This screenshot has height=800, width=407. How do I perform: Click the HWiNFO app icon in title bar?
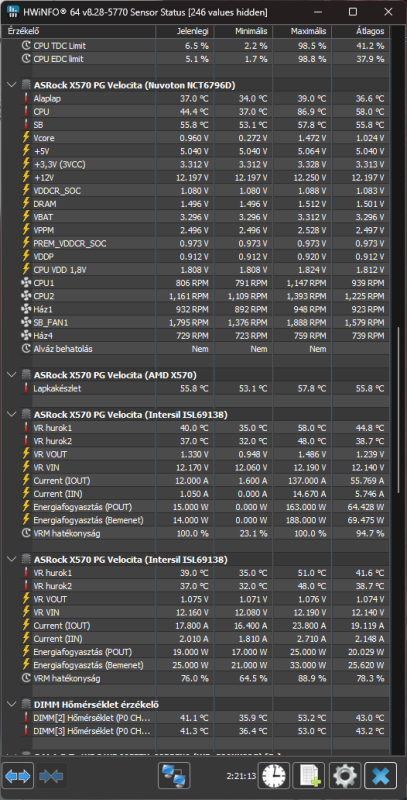pos(13,12)
